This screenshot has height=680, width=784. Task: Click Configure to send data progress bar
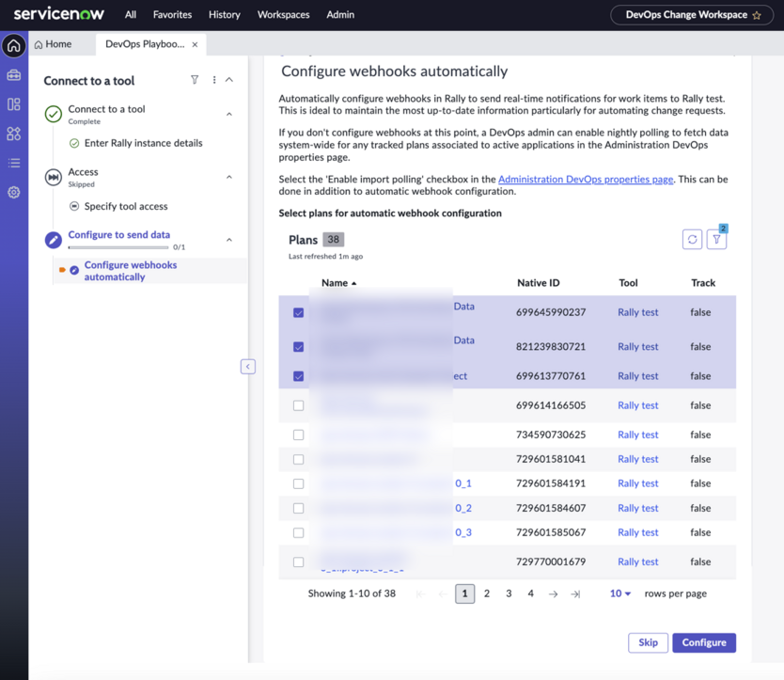118,247
